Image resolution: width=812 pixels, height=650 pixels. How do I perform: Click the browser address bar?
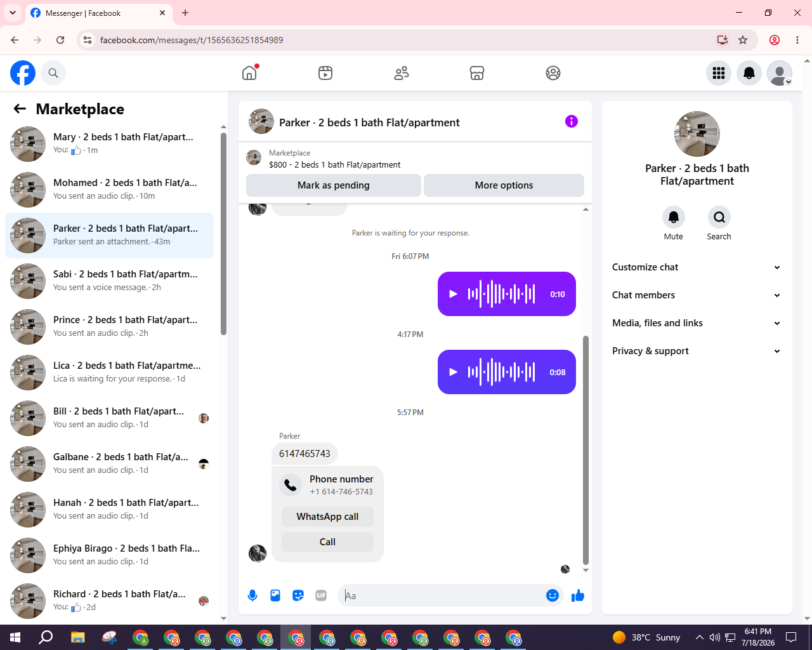coord(406,40)
